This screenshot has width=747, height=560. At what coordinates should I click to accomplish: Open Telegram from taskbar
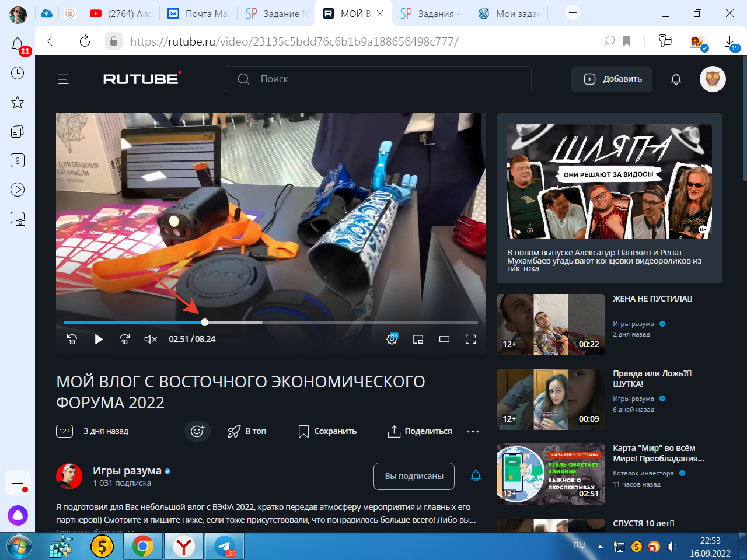[225, 547]
